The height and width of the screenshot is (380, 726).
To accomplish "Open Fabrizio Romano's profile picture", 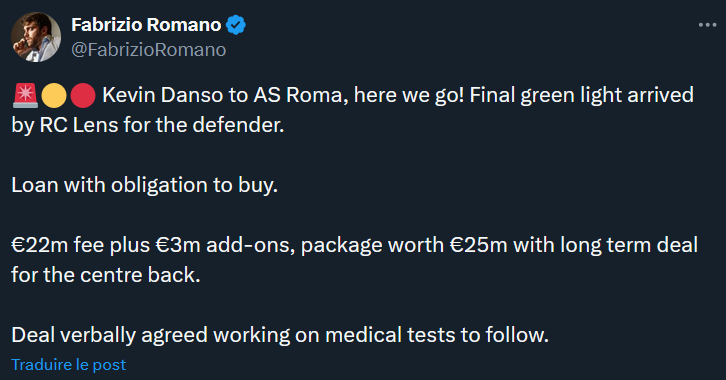I will (x=36, y=37).
